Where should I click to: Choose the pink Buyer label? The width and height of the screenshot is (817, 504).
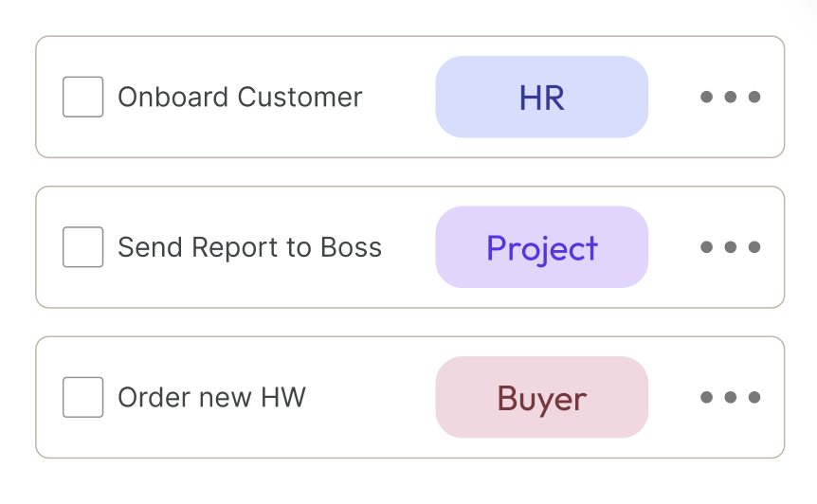click(x=542, y=397)
